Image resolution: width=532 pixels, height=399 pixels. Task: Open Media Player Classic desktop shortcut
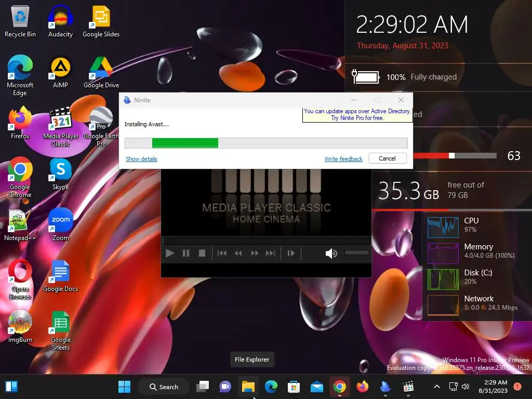(61, 126)
